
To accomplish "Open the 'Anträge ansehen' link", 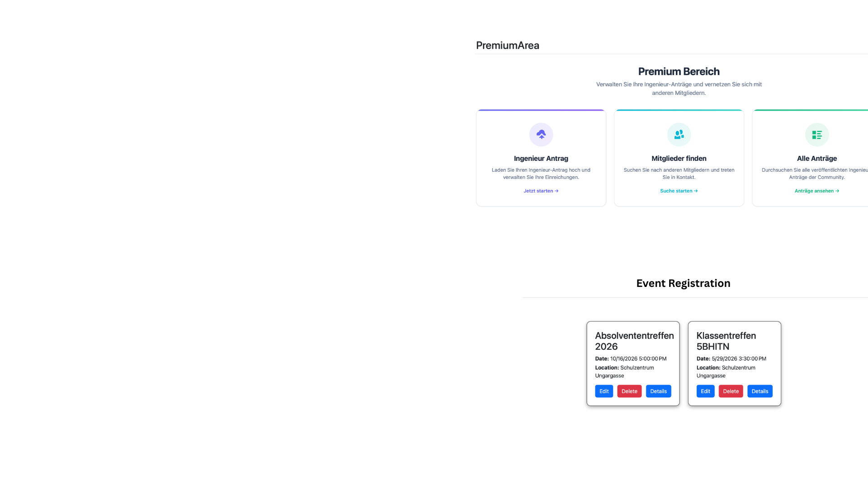I will click(816, 191).
